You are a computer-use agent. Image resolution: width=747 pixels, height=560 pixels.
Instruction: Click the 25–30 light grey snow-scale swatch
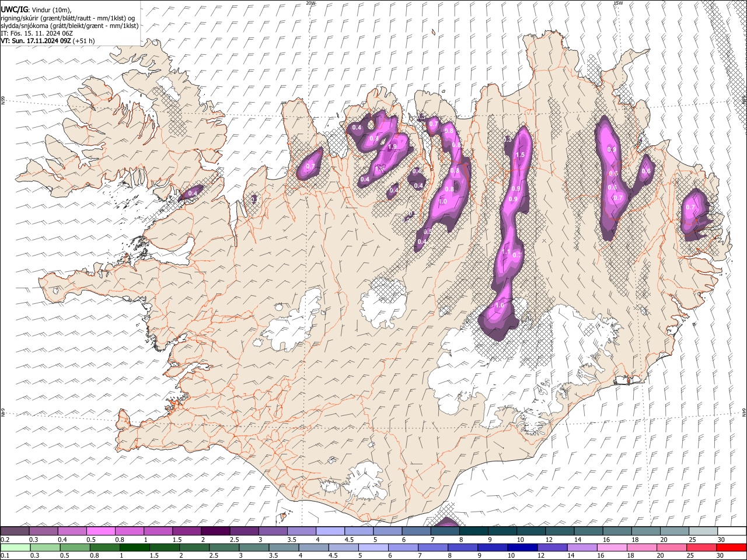coord(703,531)
